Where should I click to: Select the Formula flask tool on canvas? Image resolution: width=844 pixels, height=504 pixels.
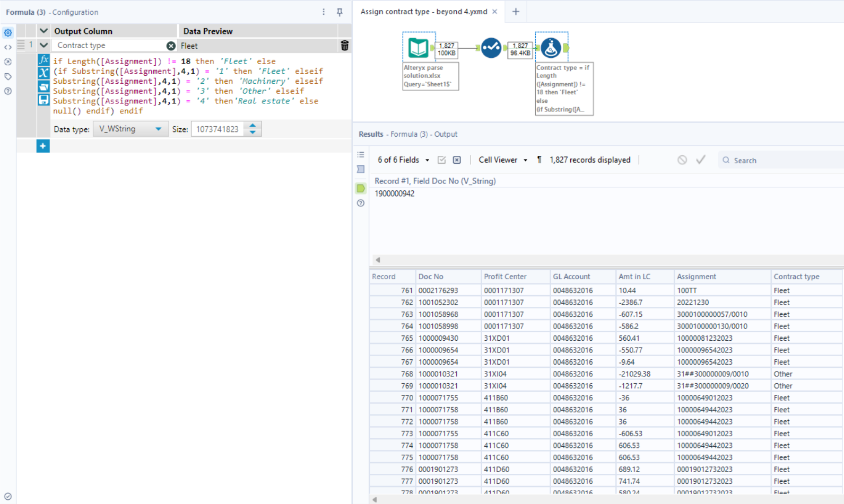tap(551, 48)
